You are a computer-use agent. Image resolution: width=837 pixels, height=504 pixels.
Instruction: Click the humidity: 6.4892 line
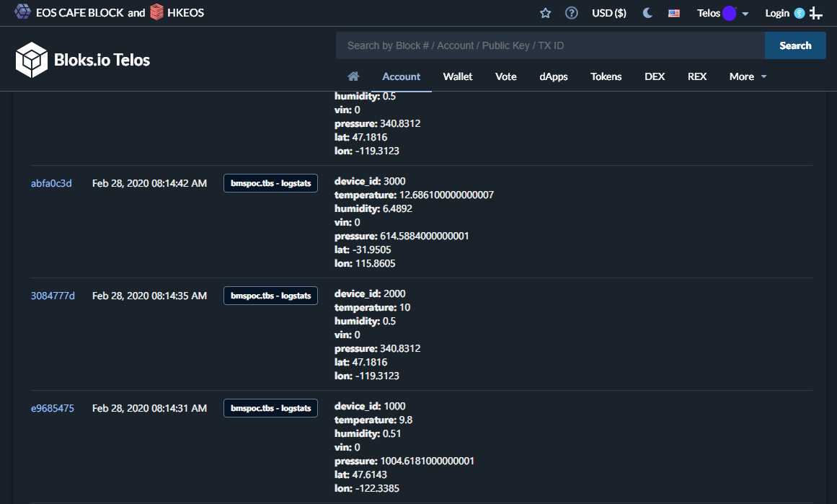(x=373, y=209)
